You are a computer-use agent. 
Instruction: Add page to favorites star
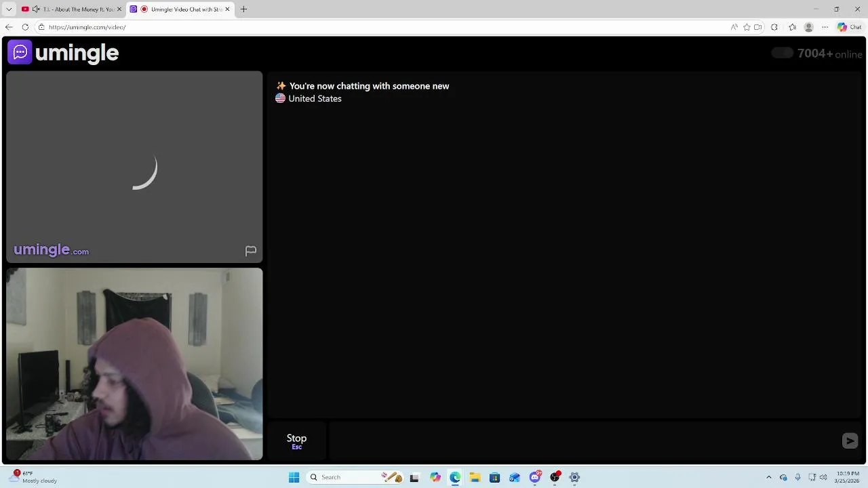[747, 27]
